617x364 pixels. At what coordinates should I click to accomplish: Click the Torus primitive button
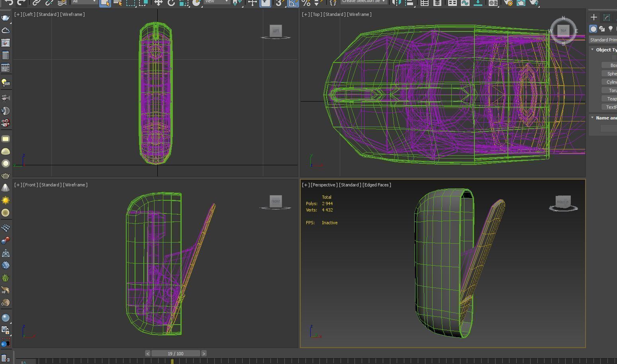[609, 90]
